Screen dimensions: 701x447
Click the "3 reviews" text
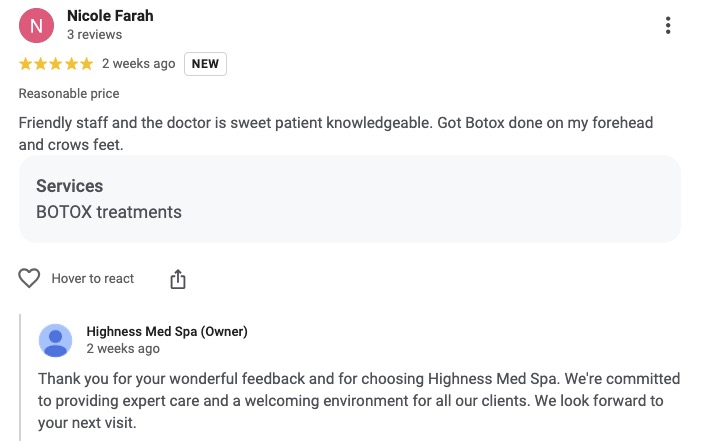[94, 35]
